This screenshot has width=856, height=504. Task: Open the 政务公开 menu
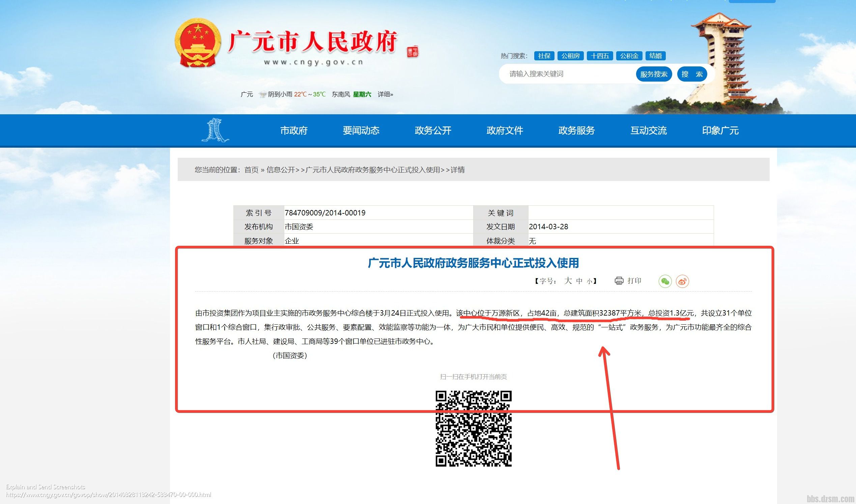[x=433, y=130]
